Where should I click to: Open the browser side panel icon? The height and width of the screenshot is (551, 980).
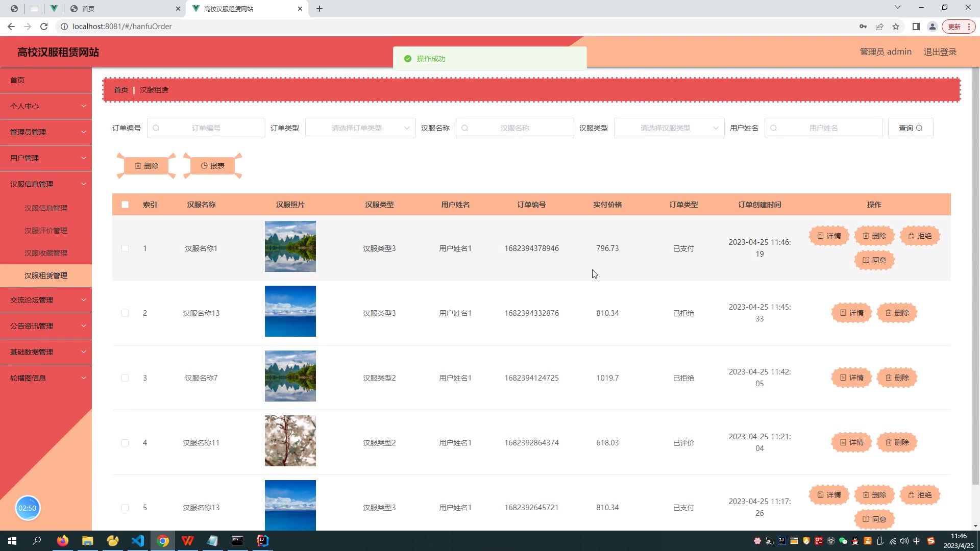pos(916,27)
